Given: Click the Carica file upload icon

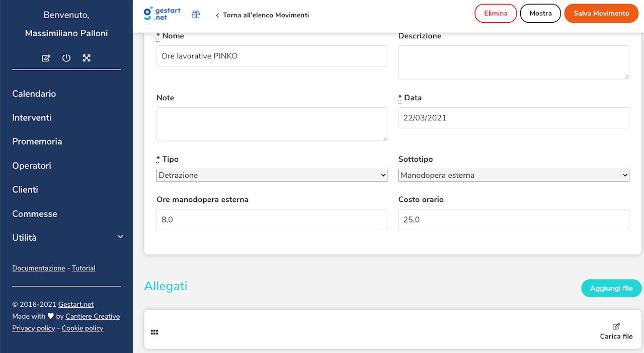Looking at the screenshot, I should [616, 327].
